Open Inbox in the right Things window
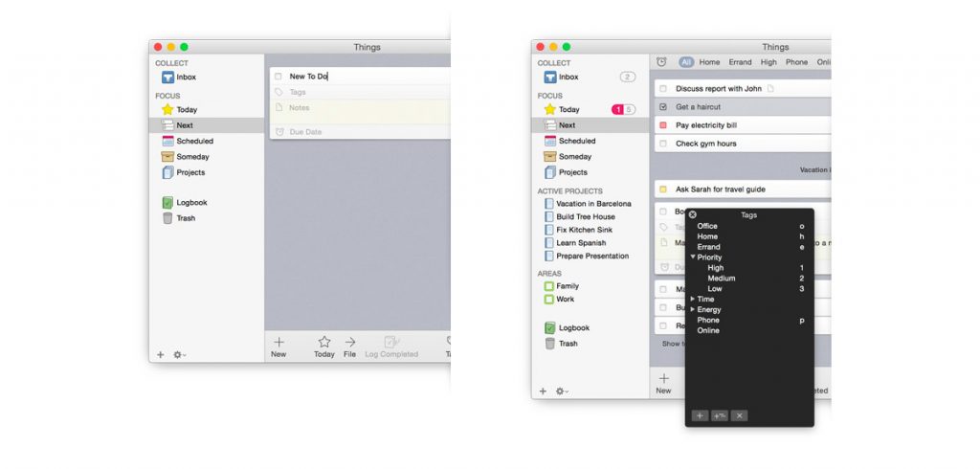 (x=561, y=77)
